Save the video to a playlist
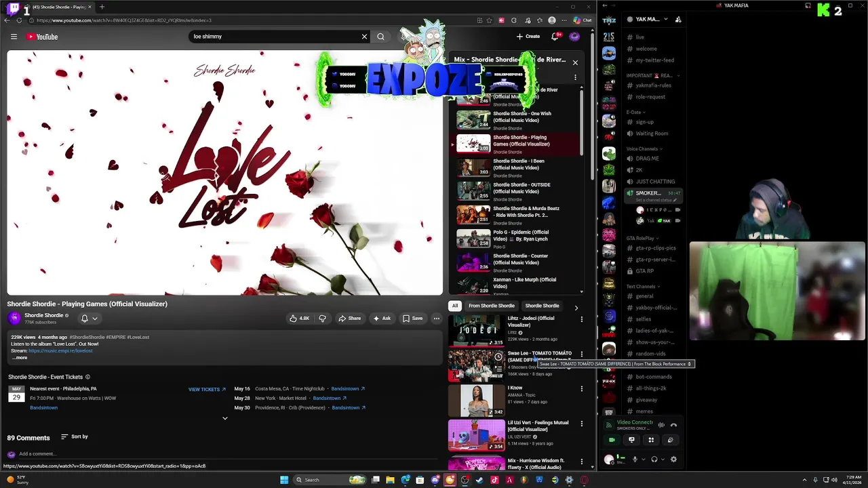This screenshot has width=868, height=488. coord(412,319)
